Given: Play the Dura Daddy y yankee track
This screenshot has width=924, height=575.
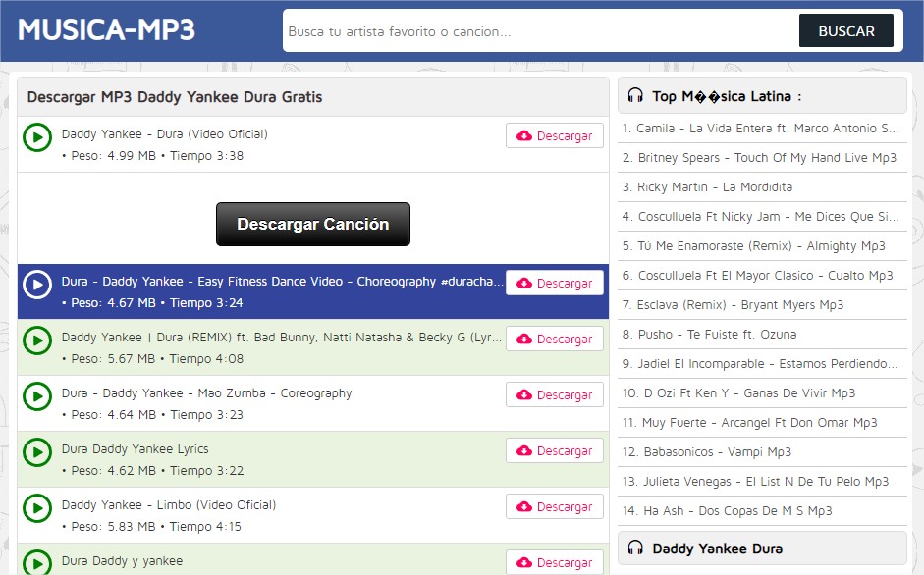Looking at the screenshot, I should click(36, 562).
